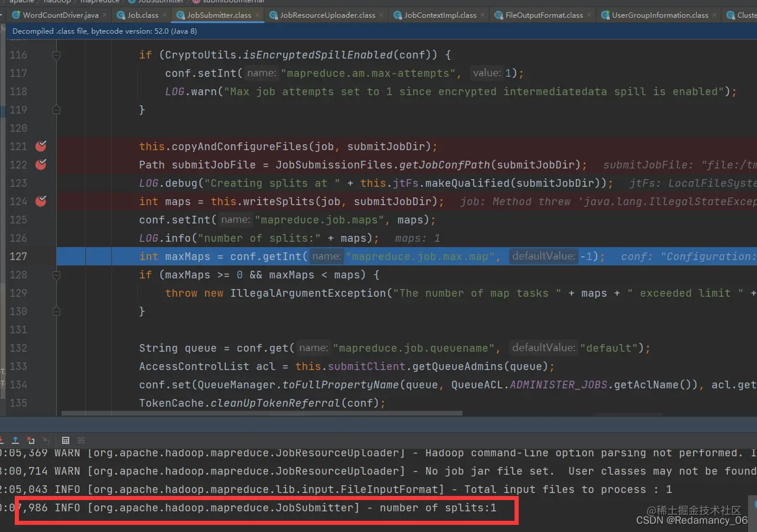757x532 pixels.
Task: Click the "No job jar file set" log line
Action: 378,471
